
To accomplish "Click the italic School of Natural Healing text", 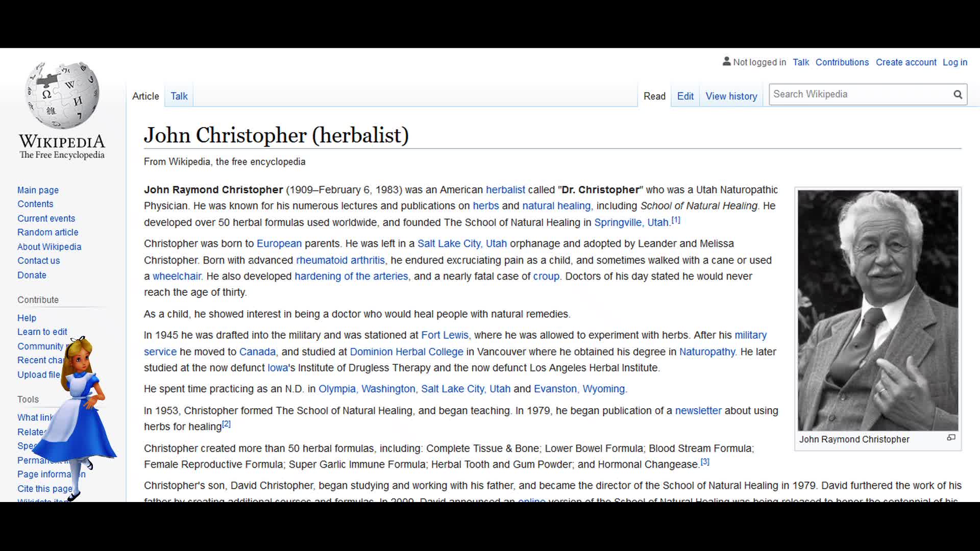I will (699, 206).
